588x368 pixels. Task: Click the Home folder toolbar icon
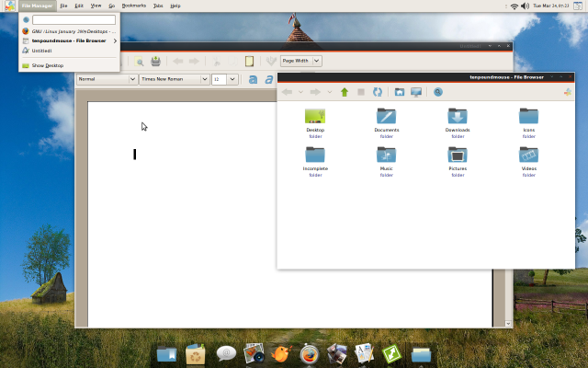tap(400, 92)
